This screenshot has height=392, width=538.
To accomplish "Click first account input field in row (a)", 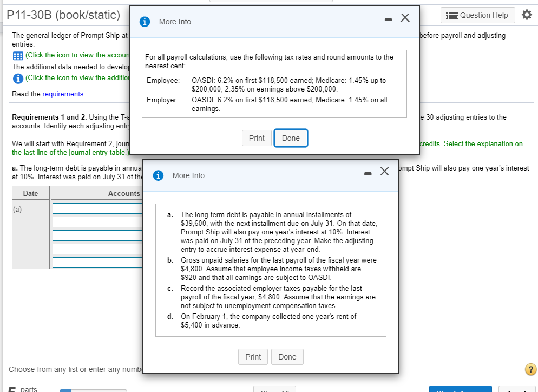I will 98,208.
